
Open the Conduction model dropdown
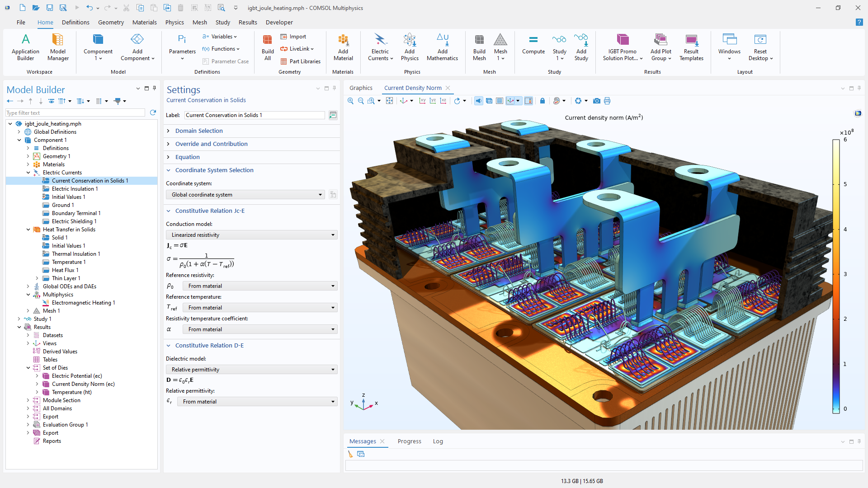[x=252, y=235]
